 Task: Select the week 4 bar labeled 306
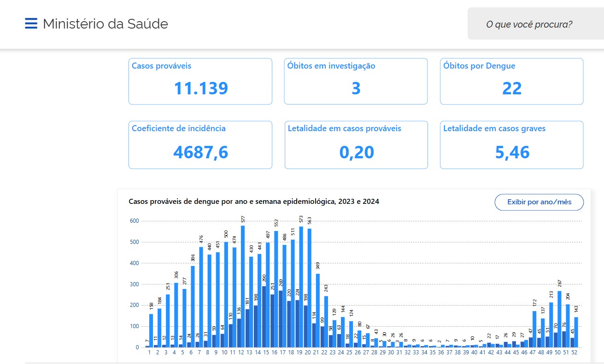(x=176, y=315)
